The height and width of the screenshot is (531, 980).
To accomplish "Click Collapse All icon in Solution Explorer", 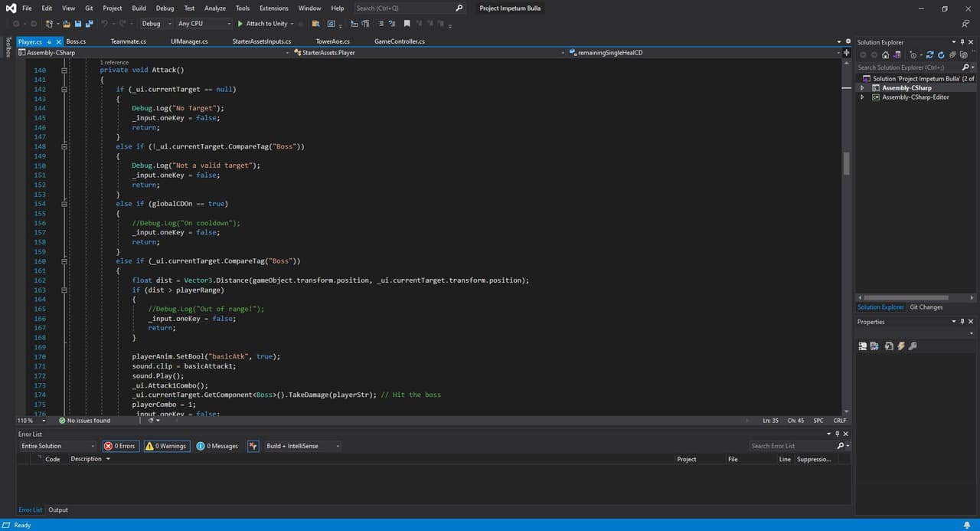I will [952, 54].
